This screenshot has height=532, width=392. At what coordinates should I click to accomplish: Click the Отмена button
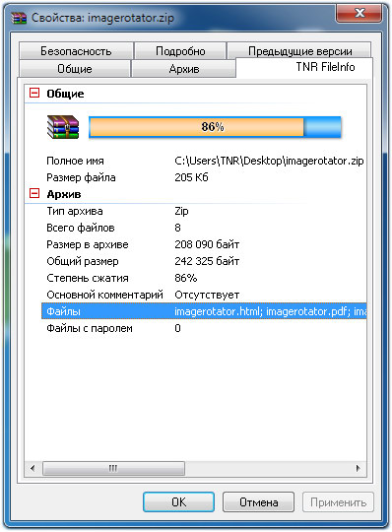(x=258, y=501)
